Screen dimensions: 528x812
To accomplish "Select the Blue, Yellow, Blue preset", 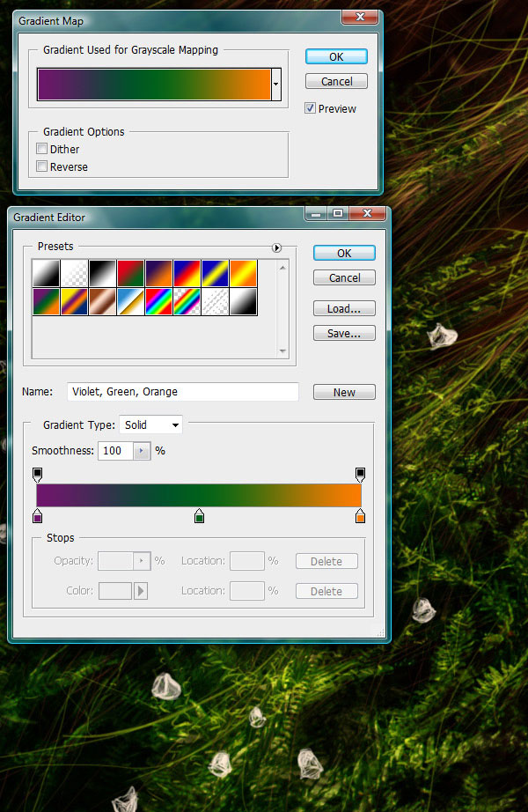I will tap(215, 273).
